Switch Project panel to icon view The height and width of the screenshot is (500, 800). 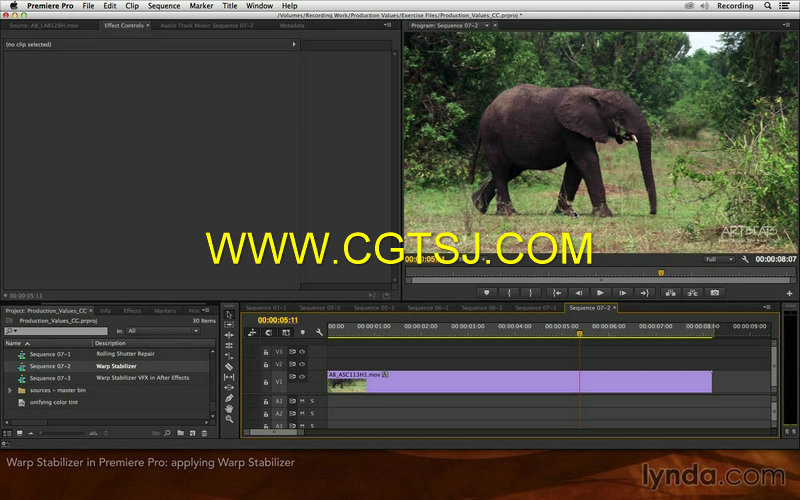pyautogui.click(x=19, y=433)
